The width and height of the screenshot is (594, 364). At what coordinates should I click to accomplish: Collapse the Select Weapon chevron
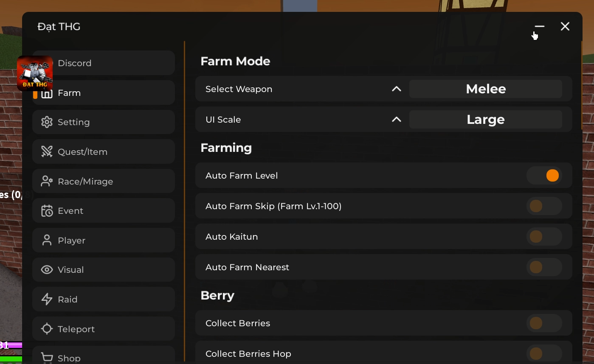click(396, 89)
